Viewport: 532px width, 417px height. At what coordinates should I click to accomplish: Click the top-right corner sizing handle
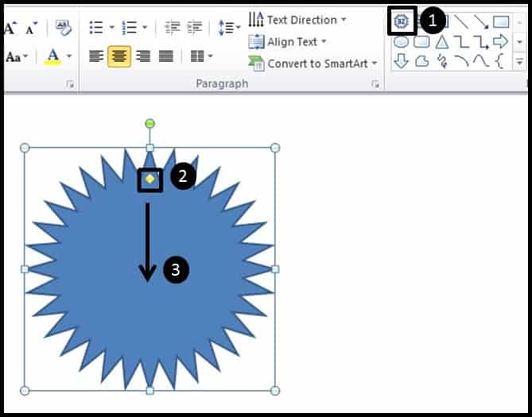(275, 148)
